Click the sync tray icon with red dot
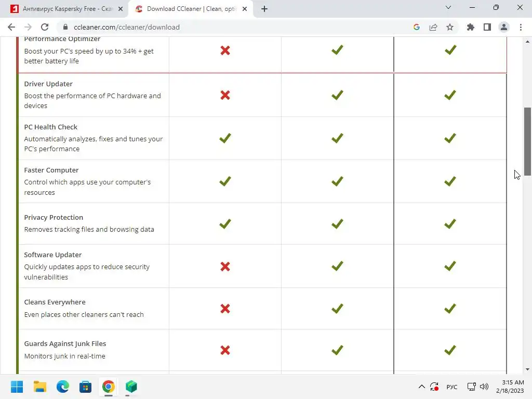The image size is (532, 399). coord(434,387)
